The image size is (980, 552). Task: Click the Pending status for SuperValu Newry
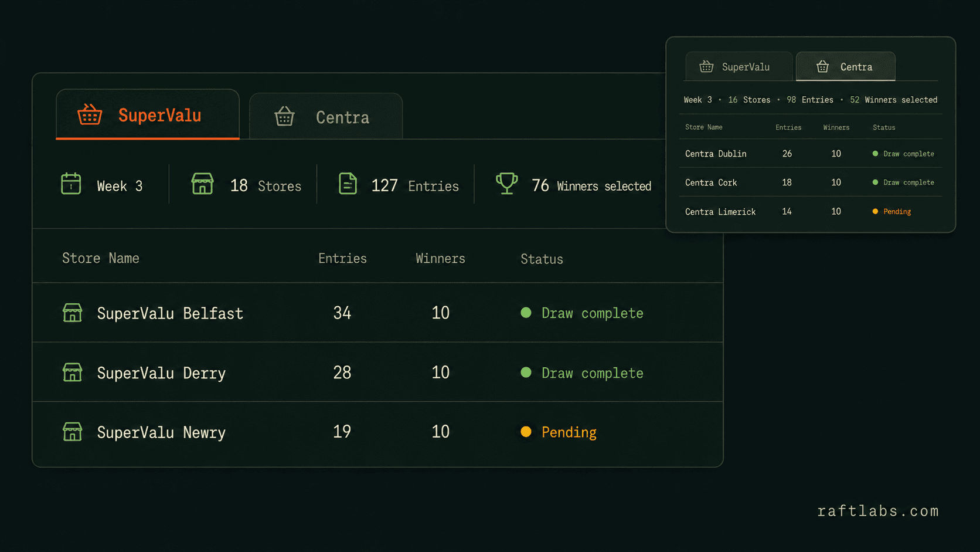coord(569,432)
